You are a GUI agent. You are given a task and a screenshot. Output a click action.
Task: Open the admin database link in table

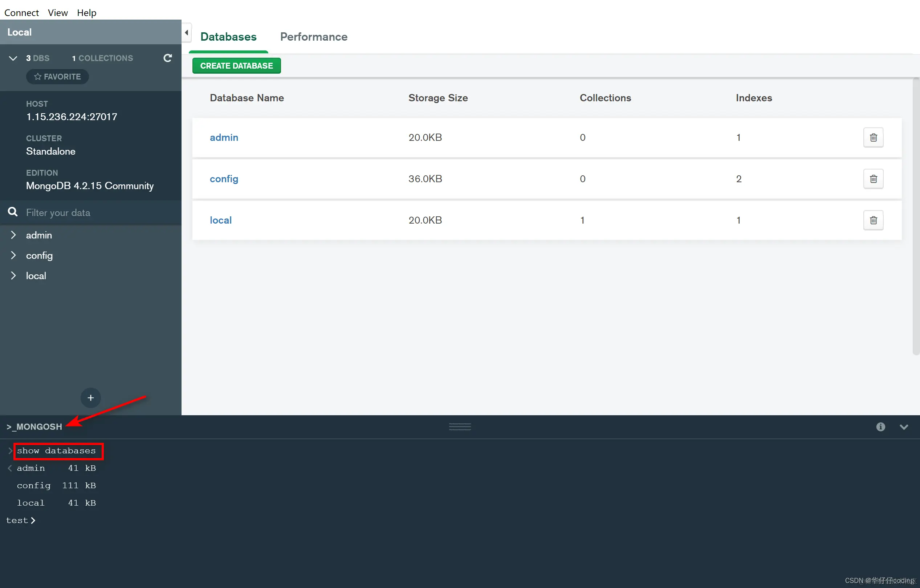224,138
